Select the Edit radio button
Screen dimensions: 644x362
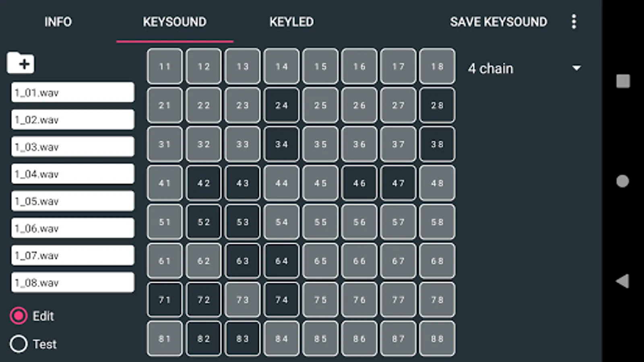[19, 316]
